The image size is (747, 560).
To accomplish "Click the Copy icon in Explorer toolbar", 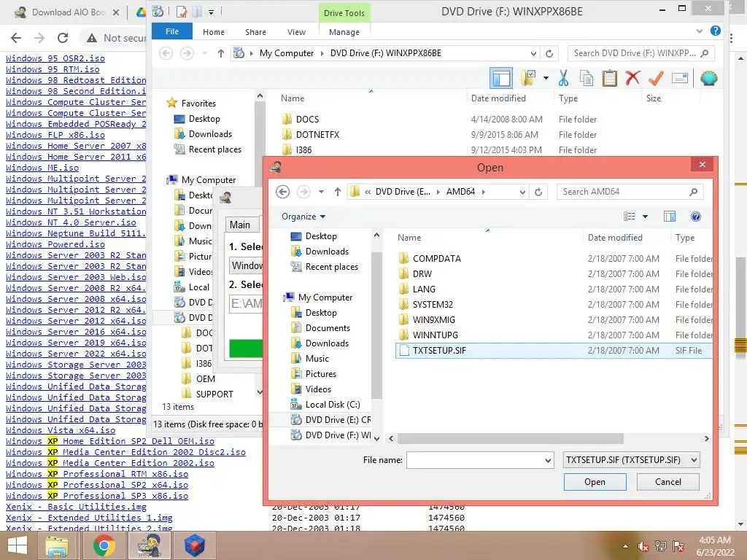I will 587,78.
